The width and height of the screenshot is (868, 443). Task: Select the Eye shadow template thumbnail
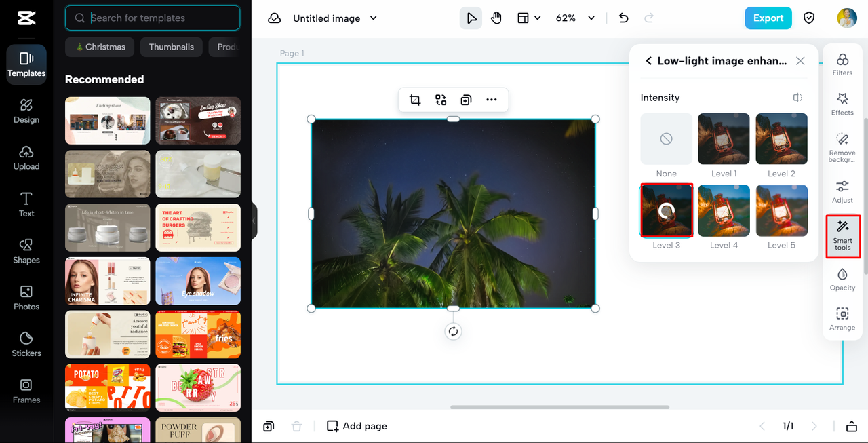coord(198,281)
